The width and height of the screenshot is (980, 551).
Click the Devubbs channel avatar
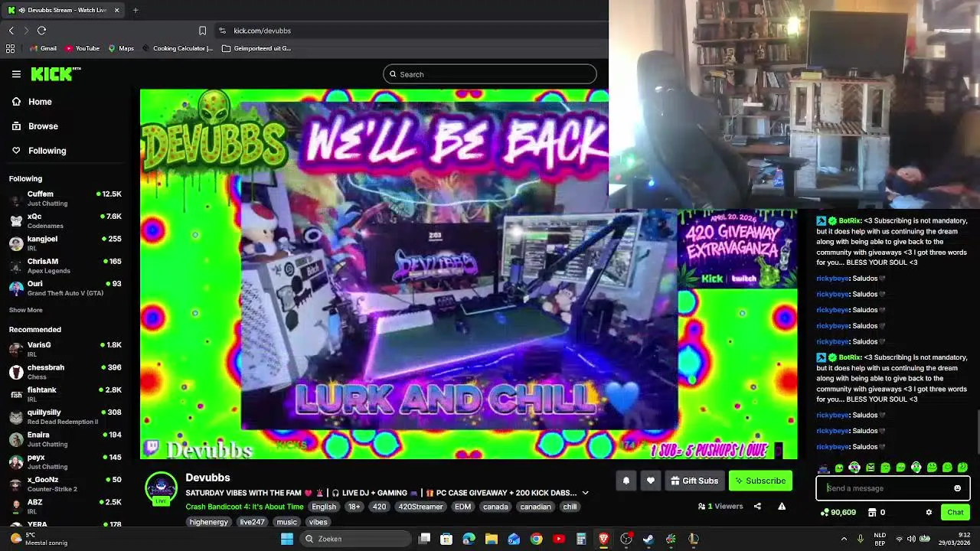161,488
